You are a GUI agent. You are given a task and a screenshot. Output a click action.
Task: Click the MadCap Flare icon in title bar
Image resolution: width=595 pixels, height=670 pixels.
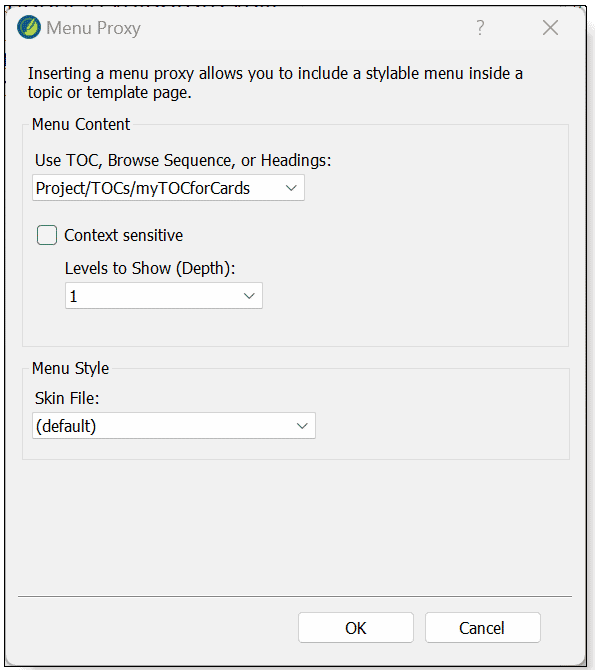point(29,27)
